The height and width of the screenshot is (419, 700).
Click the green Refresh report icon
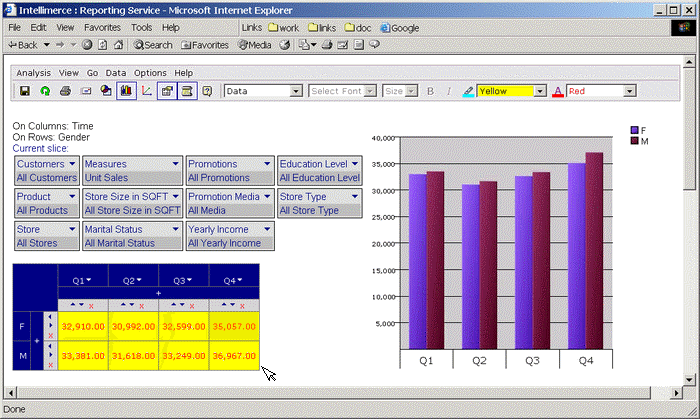tap(45, 91)
